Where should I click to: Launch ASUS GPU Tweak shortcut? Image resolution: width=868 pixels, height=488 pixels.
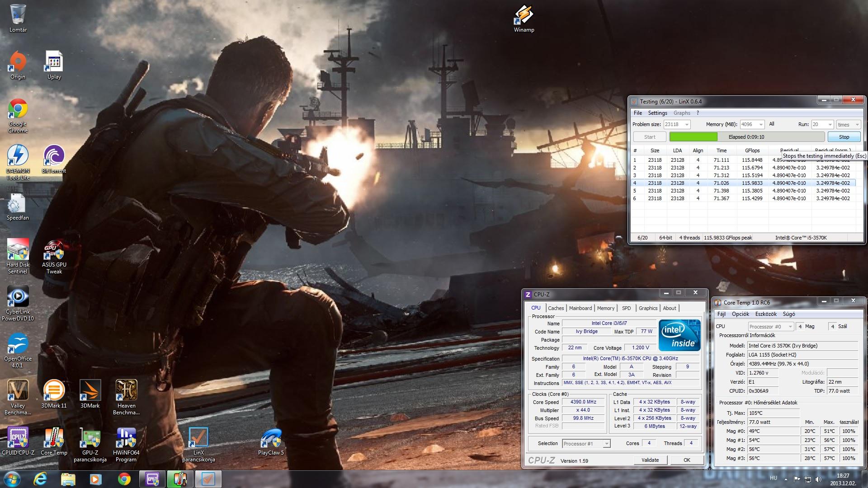click(x=54, y=257)
